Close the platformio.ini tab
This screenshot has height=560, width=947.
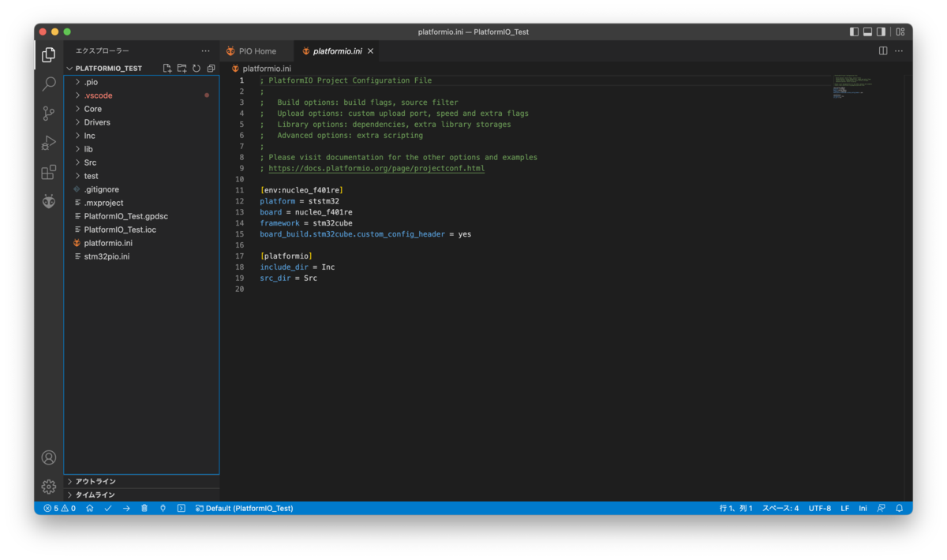pos(370,51)
